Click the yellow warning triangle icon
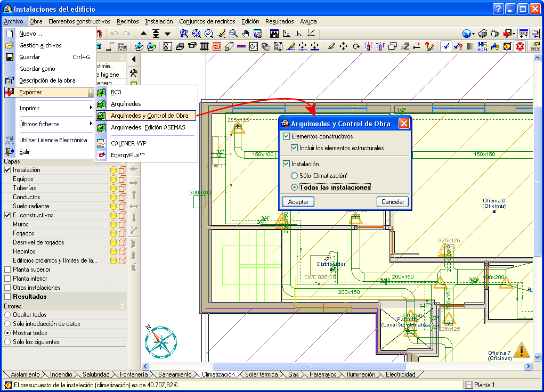The image size is (544, 392). click(522, 350)
